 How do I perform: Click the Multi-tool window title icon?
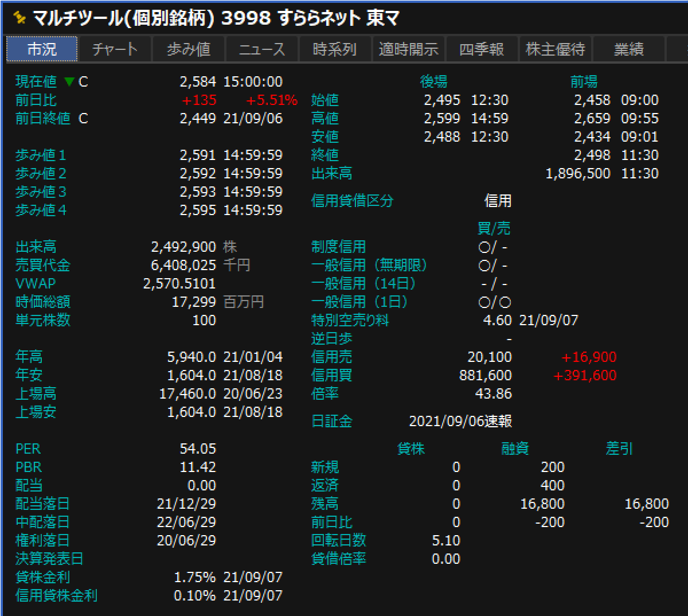pos(19,18)
